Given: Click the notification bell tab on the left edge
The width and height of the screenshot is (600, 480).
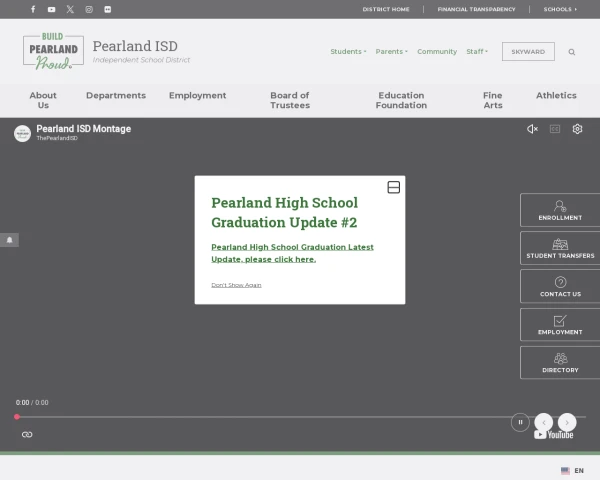Looking at the screenshot, I should pyautogui.click(x=10, y=240).
